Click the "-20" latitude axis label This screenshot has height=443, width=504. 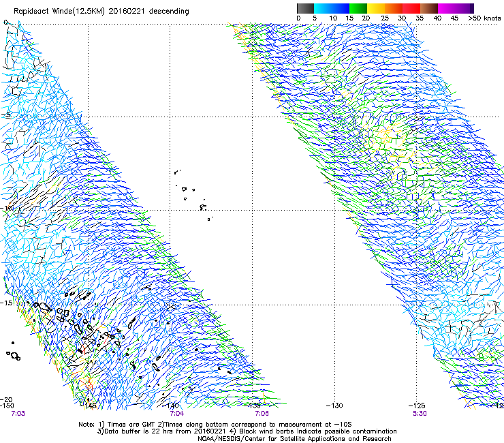[x=6, y=399]
